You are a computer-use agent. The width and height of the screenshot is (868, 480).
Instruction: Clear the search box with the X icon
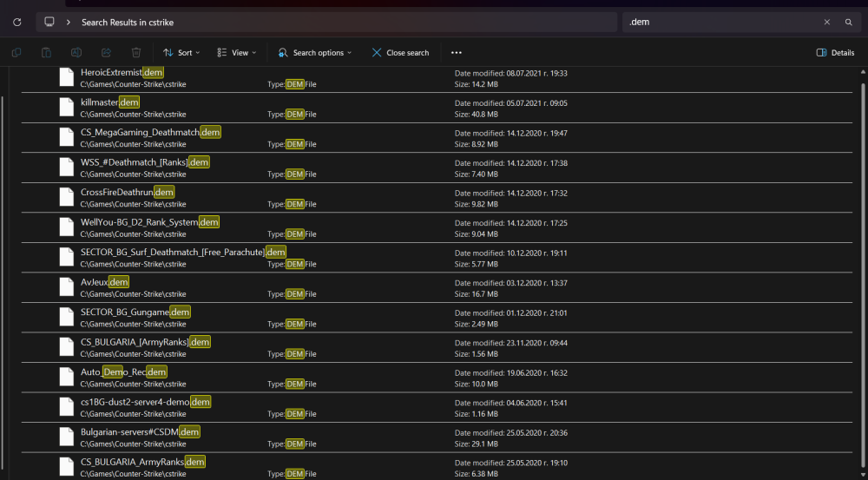coord(827,23)
